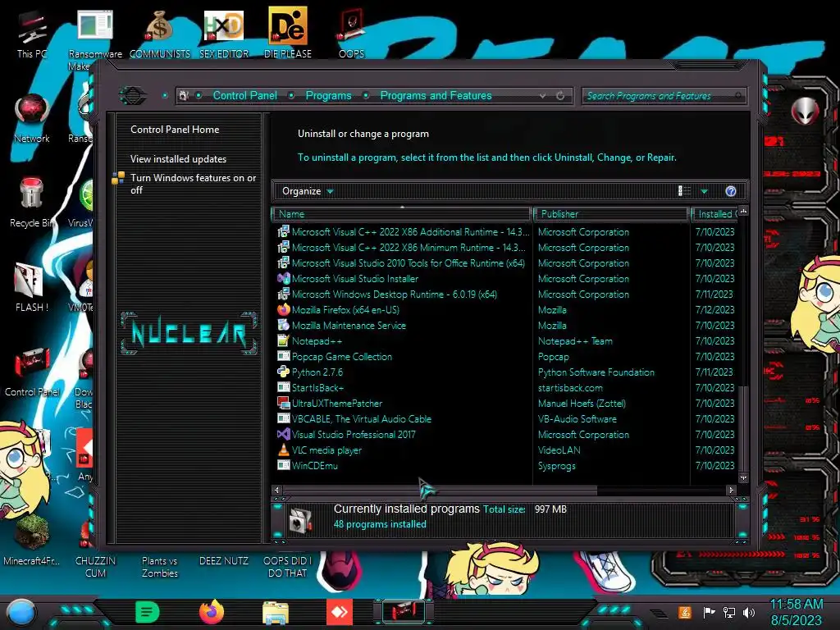Click the volume speaker tray icon
The image size is (840, 630).
click(749, 612)
